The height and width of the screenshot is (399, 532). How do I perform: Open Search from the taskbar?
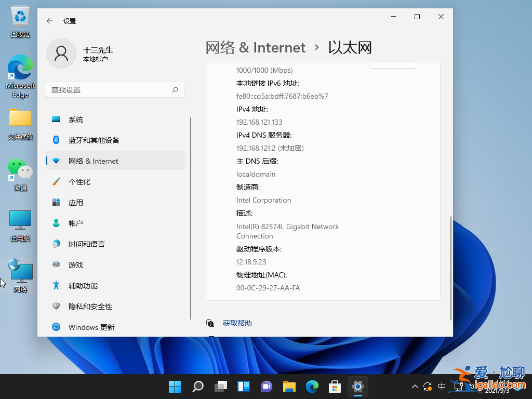point(197,387)
